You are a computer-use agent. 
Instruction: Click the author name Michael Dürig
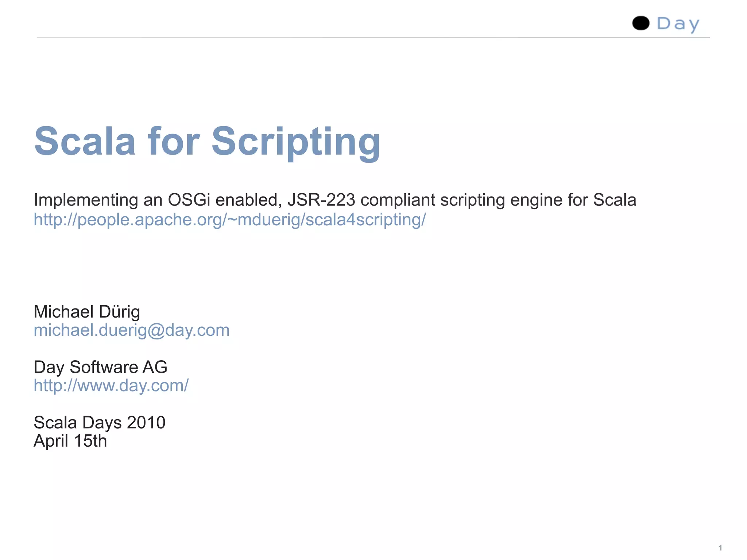[87, 312]
